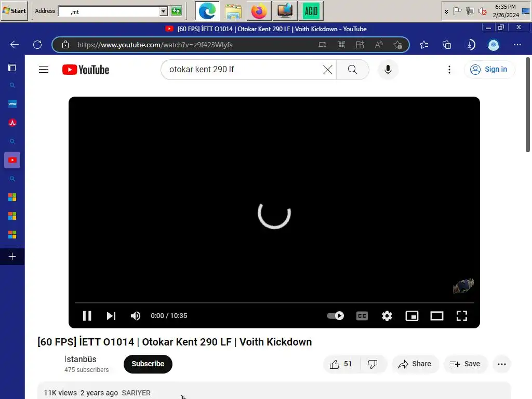
Task: Mute the video volume
Action: 136,316
